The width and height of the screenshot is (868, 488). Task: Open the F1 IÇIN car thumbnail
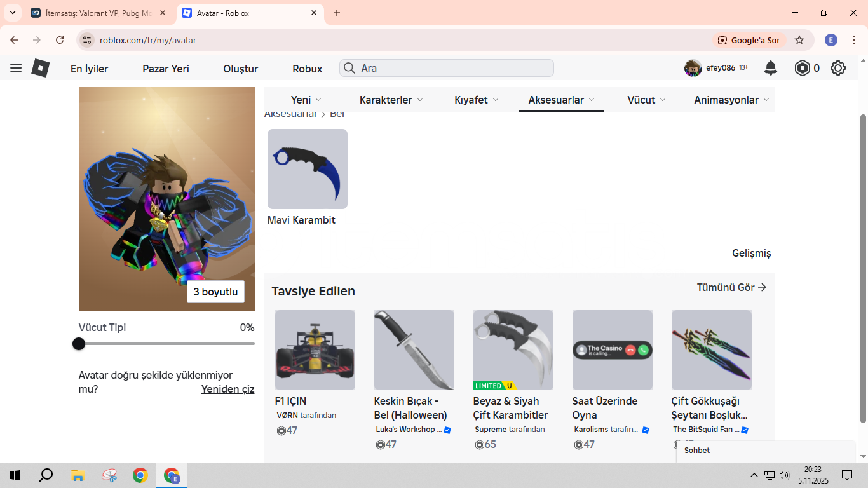[315, 350]
